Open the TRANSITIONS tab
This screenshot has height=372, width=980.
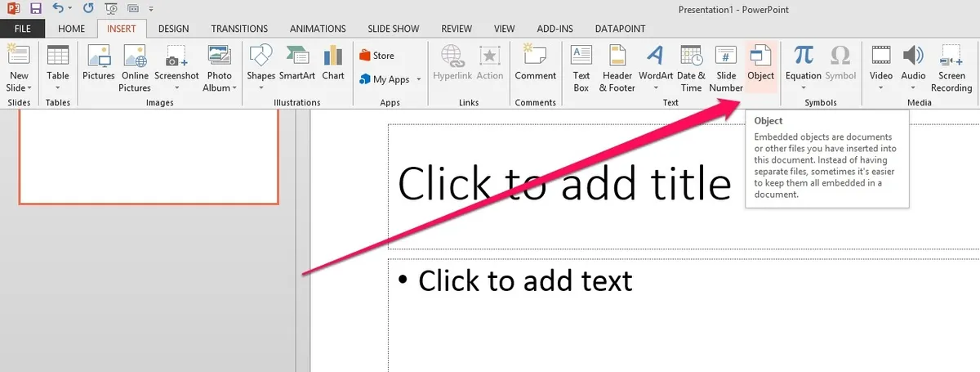(x=239, y=29)
